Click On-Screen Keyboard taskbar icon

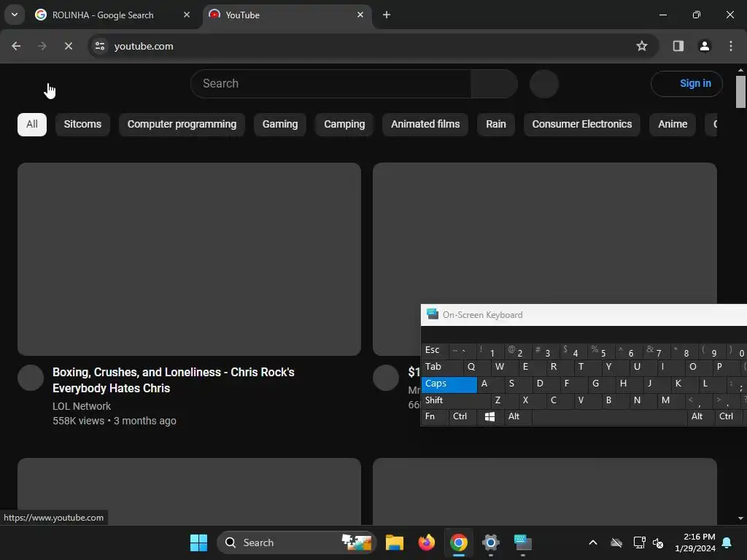pos(522,542)
